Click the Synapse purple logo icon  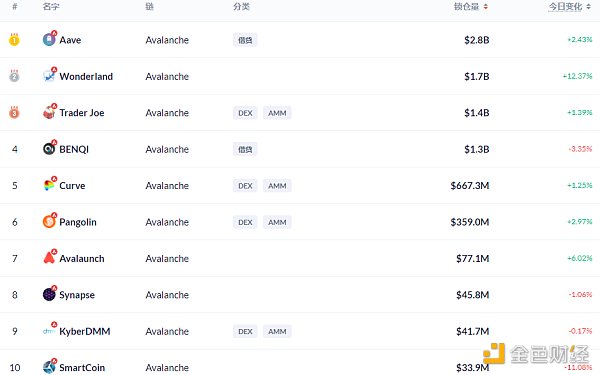[x=49, y=294]
